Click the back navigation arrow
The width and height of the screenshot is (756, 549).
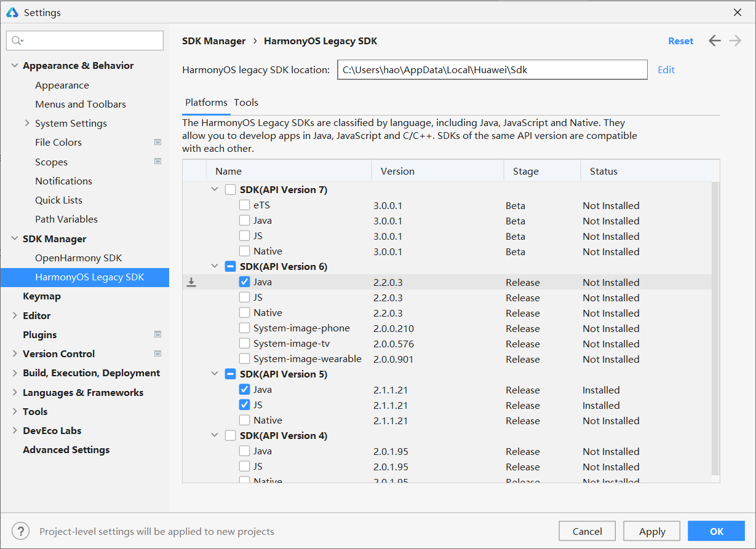(x=714, y=41)
